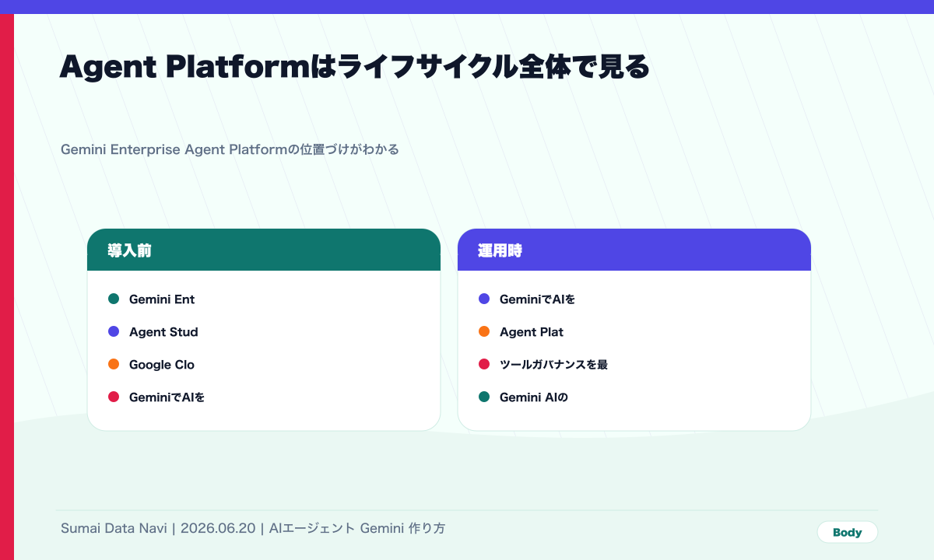Click the "Agent Plat" list item
The width and height of the screenshot is (934, 560).
click(x=532, y=331)
